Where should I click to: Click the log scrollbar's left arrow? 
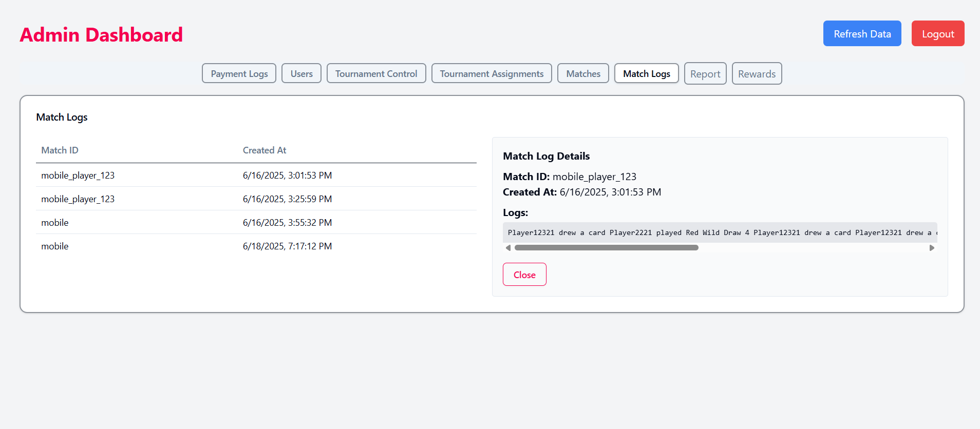(x=508, y=248)
